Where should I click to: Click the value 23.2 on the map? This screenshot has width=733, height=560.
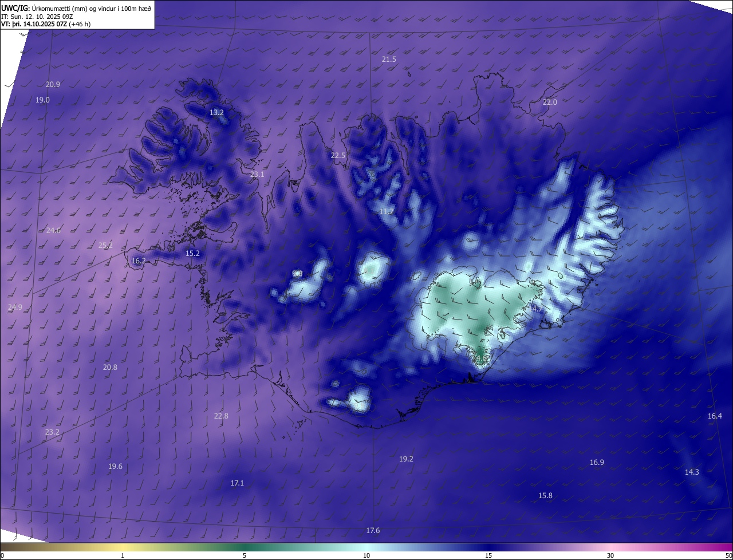coord(52,432)
